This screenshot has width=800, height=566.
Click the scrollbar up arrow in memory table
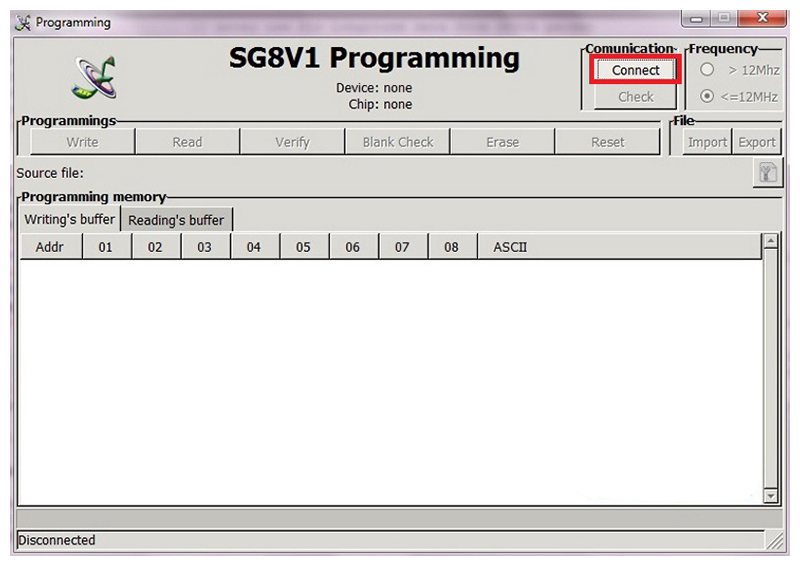pos(770,241)
